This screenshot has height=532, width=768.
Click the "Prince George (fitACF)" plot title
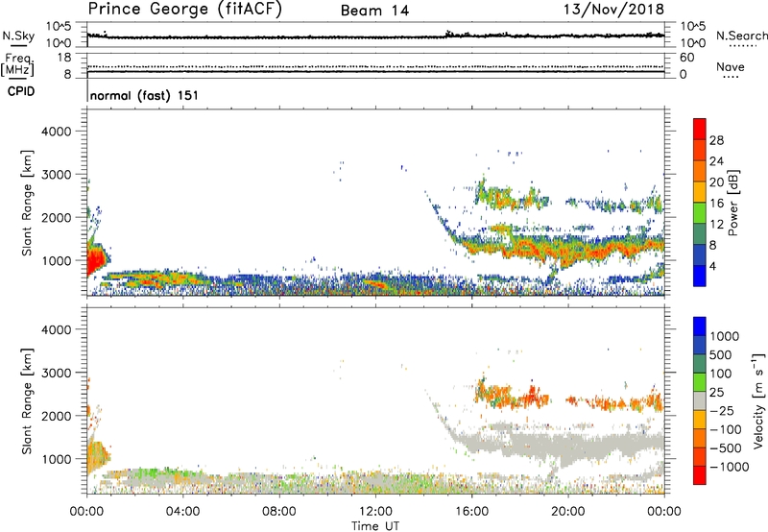[185, 9]
